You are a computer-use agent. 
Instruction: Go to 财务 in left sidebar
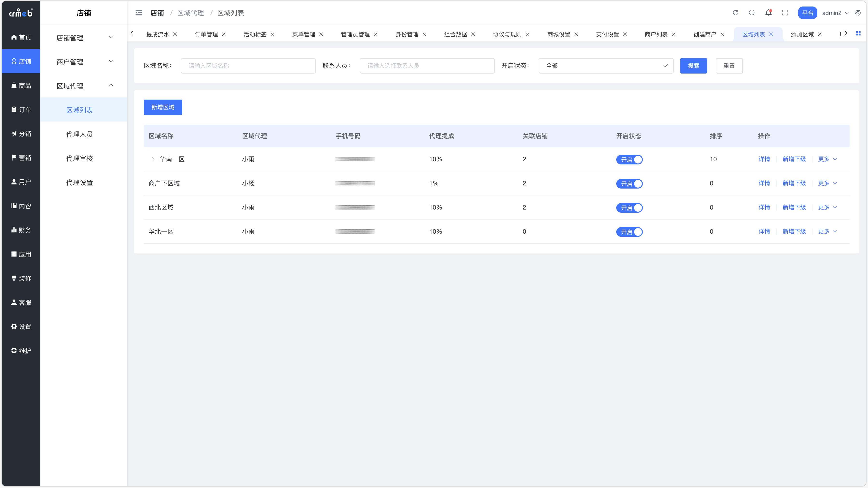[21, 230]
